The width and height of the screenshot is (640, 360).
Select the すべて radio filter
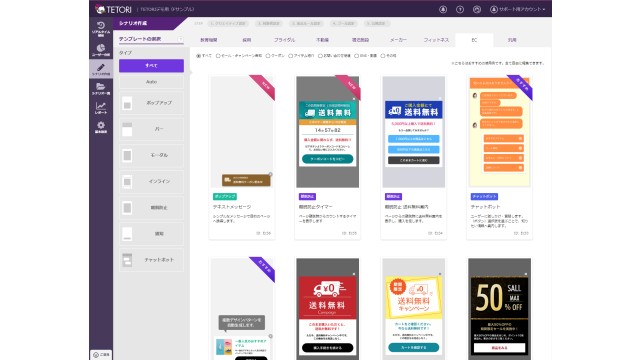pyautogui.click(x=198, y=56)
